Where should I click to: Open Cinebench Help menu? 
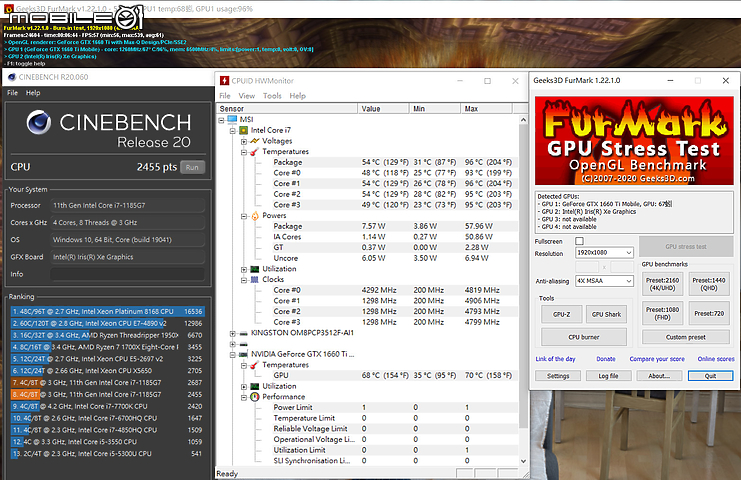pos(33,93)
